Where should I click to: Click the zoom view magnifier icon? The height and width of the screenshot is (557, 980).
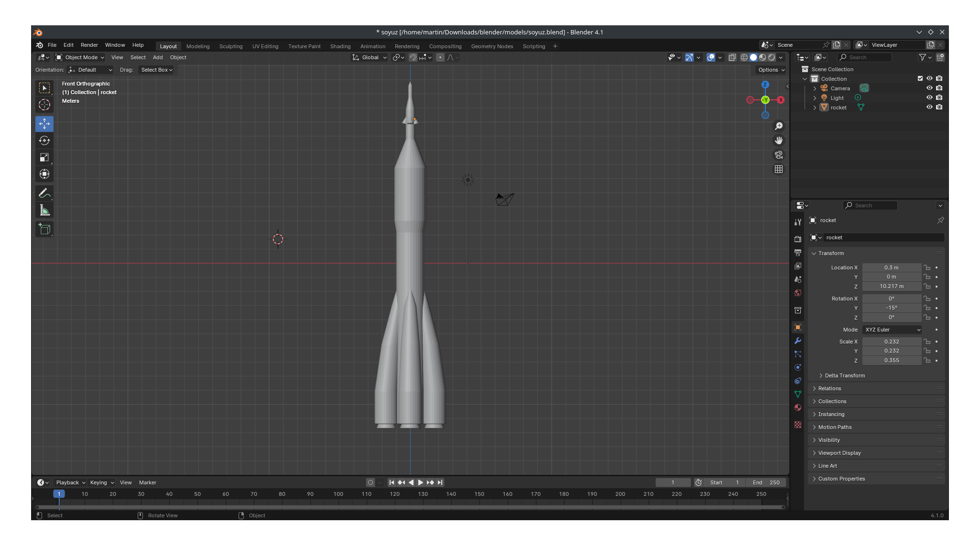[779, 126]
